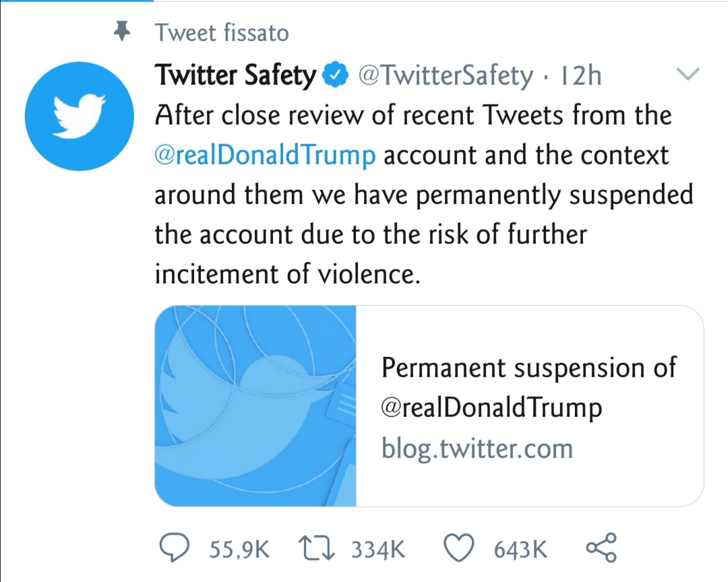The width and height of the screenshot is (728, 582).
Task: Click the pinned tweet pin icon
Action: tap(121, 32)
